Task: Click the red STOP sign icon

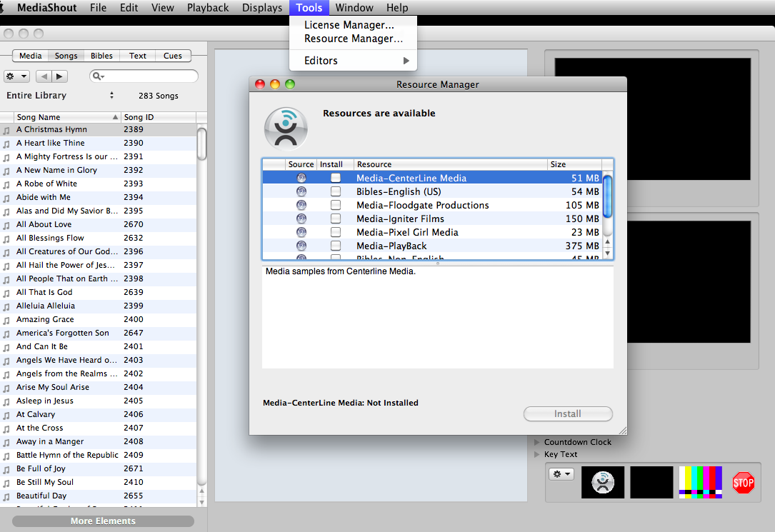Action: pyautogui.click(x=743, y=483)
